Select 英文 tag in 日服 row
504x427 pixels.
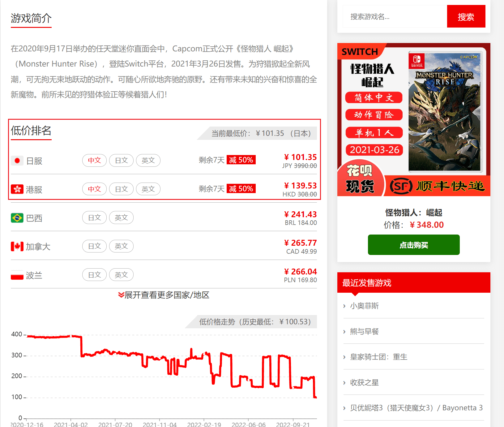point(148,160)
